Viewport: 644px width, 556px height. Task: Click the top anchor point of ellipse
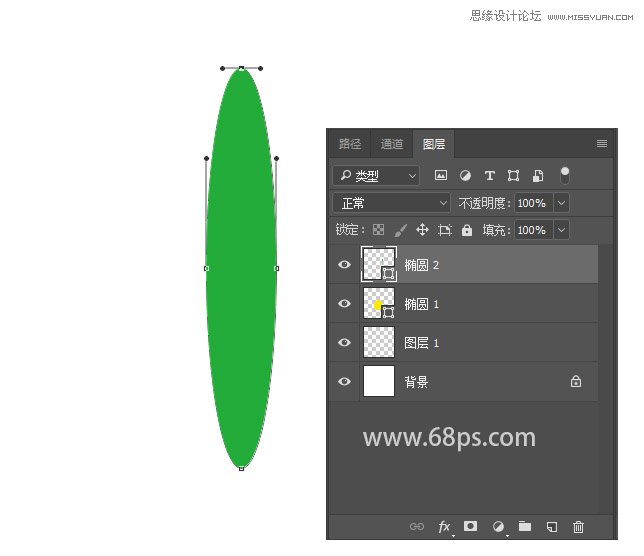[x=242, y=68]
